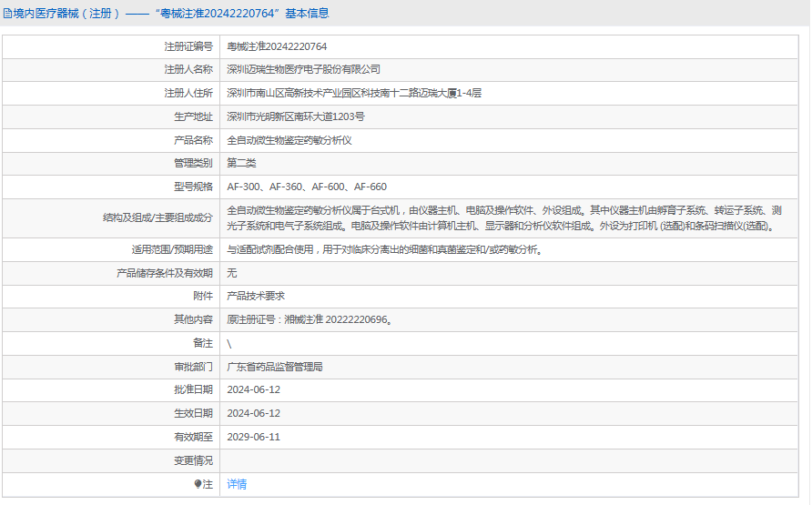Select production address 深圳市光明新区南环大道1203号
Screen dimensions: 812x505
pyautogui.click(x=296, y=117)
